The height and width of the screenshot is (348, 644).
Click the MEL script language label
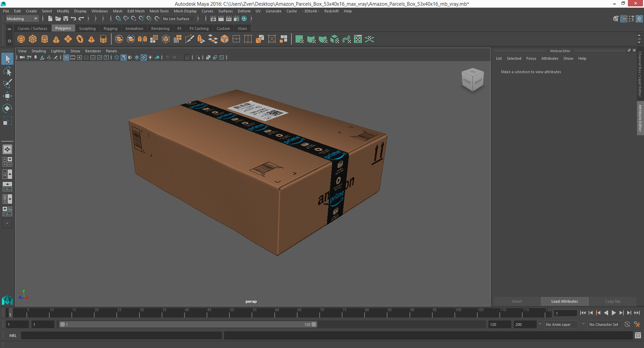(13, 336)
